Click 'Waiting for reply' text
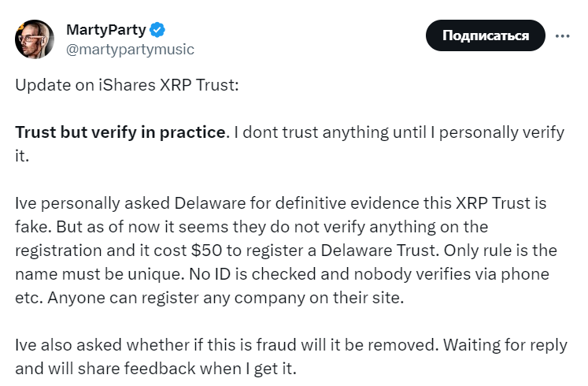The height and width of the screenshot is (386, 588). point(505,345)
